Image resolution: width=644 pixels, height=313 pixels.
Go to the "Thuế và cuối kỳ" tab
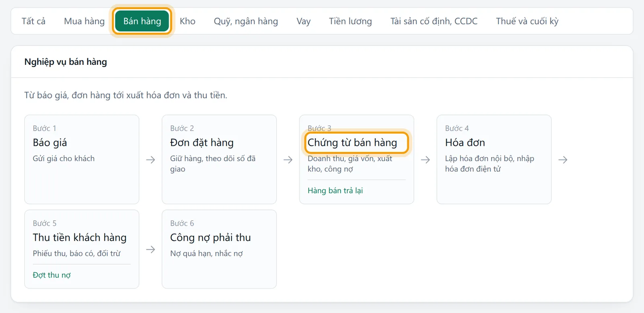(527, 21)
